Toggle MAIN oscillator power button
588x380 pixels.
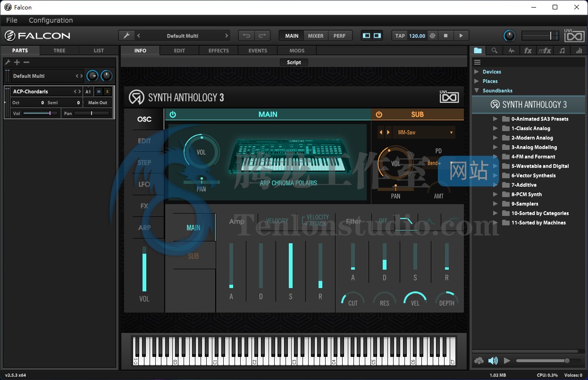(x=173, y=114)
